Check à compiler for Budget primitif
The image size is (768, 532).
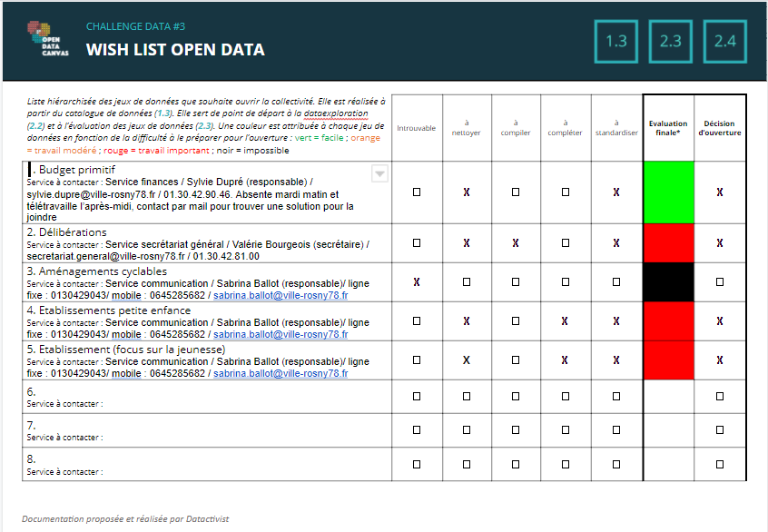pyautogui.click(x=516, y=192)
